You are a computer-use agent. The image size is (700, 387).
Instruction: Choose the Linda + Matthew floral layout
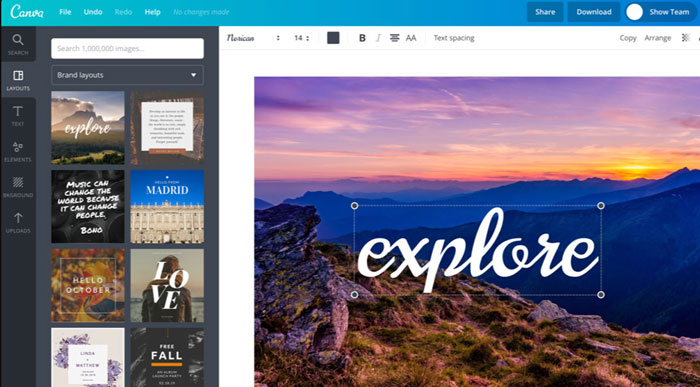(88, 358)
